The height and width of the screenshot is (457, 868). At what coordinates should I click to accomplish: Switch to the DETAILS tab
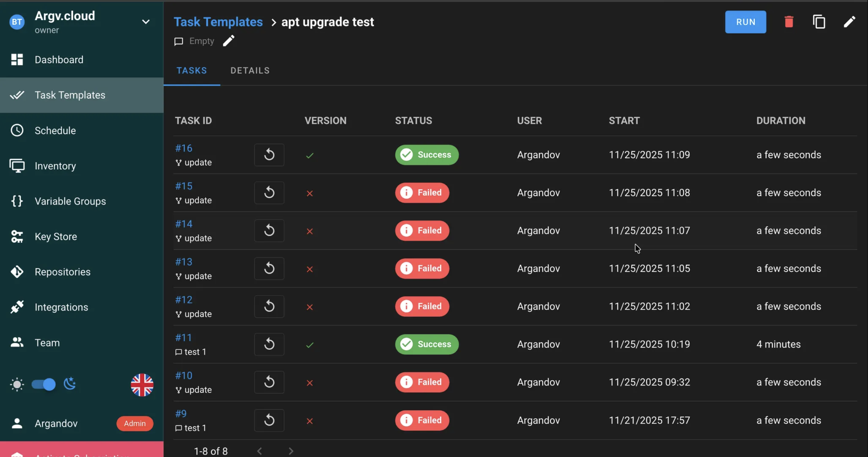tap(250, 70)
